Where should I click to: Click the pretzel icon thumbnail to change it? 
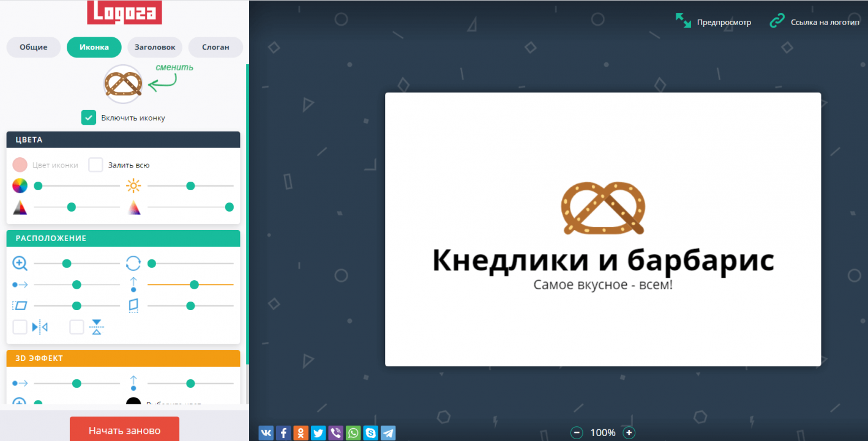123,84
